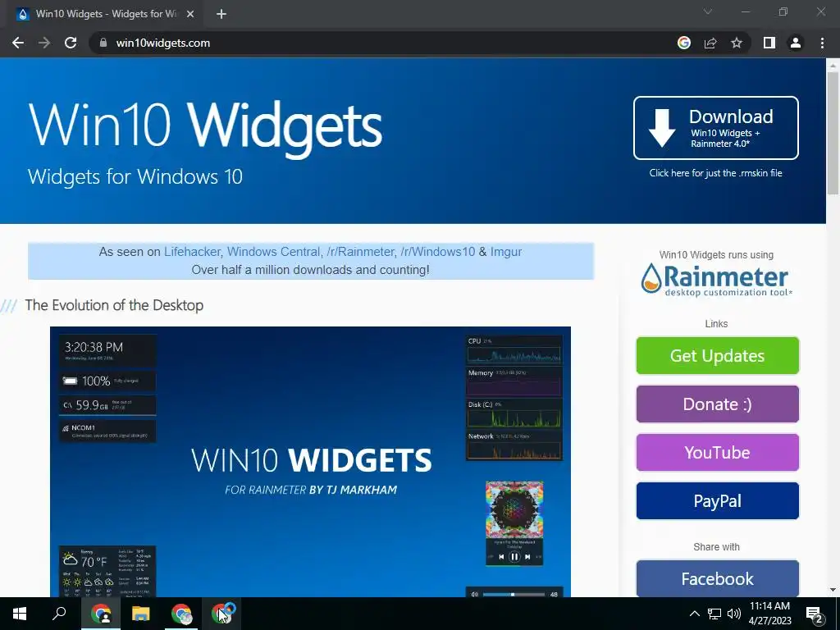840x630 pixels.
Task: Open the Windows Central link
Action: [x=273, y=252]
